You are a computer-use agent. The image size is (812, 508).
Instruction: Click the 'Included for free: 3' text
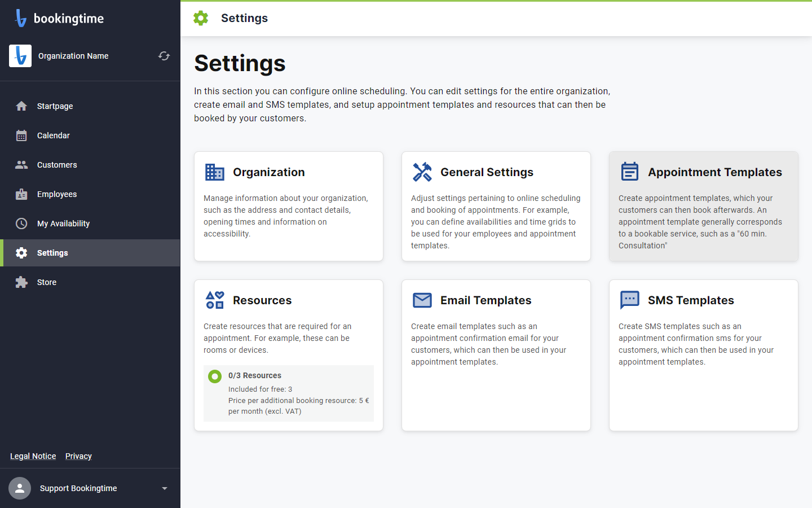pos(261,389)
